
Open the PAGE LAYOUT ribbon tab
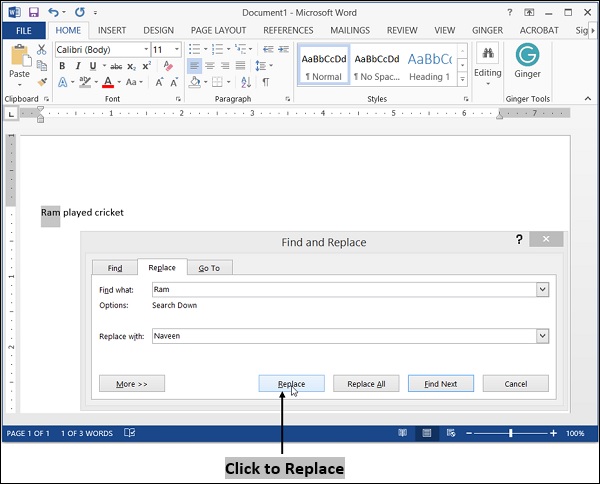pos(218,30)
